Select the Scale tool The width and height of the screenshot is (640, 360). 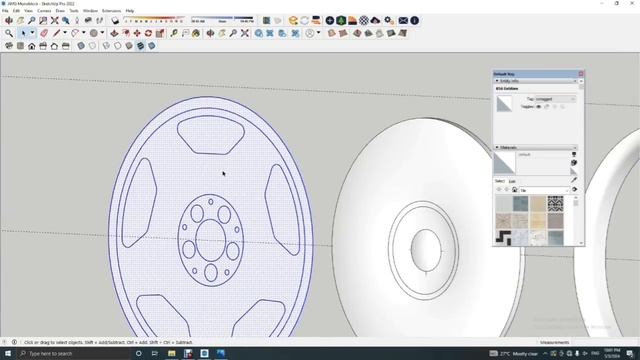coord(160,33)
